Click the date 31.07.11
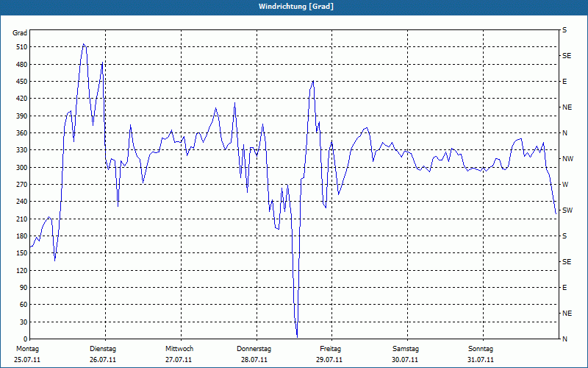Screen dimensions: 588x368 coord(481,360)
